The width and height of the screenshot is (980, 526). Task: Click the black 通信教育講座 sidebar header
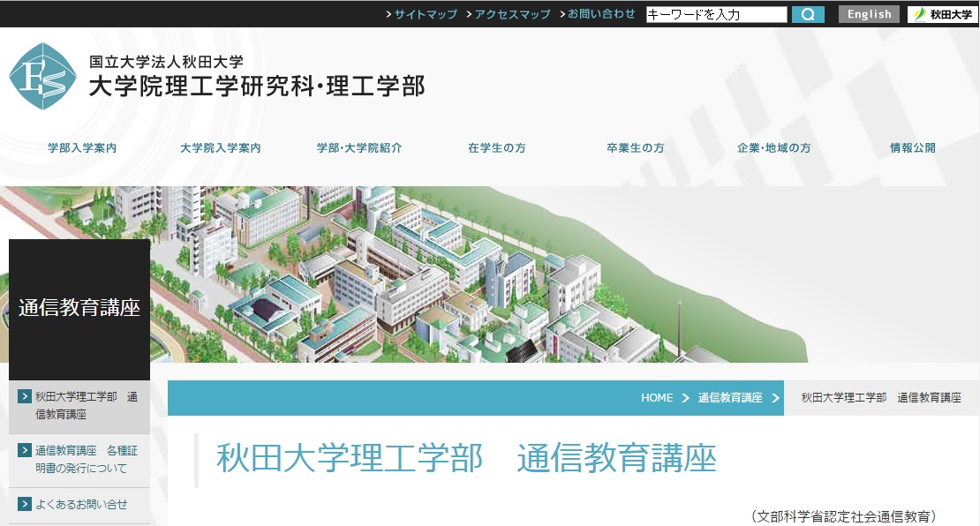79,309
